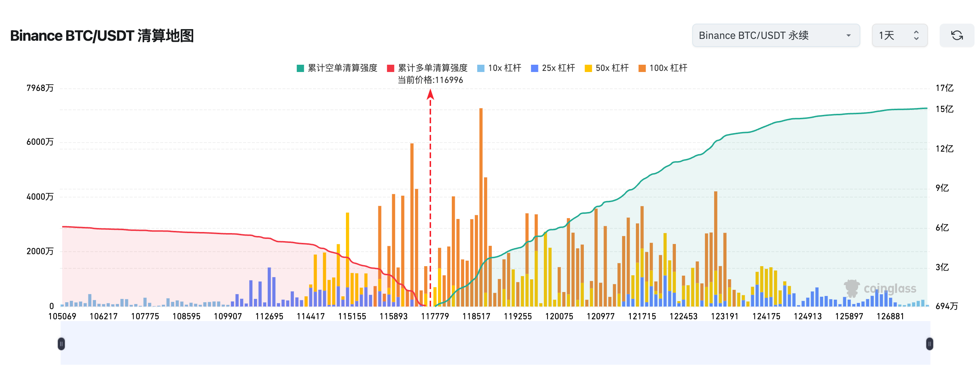Click the red square icon before 累计多单清算强度
This screenshot has height=392, width=980.
pos(390,68)
